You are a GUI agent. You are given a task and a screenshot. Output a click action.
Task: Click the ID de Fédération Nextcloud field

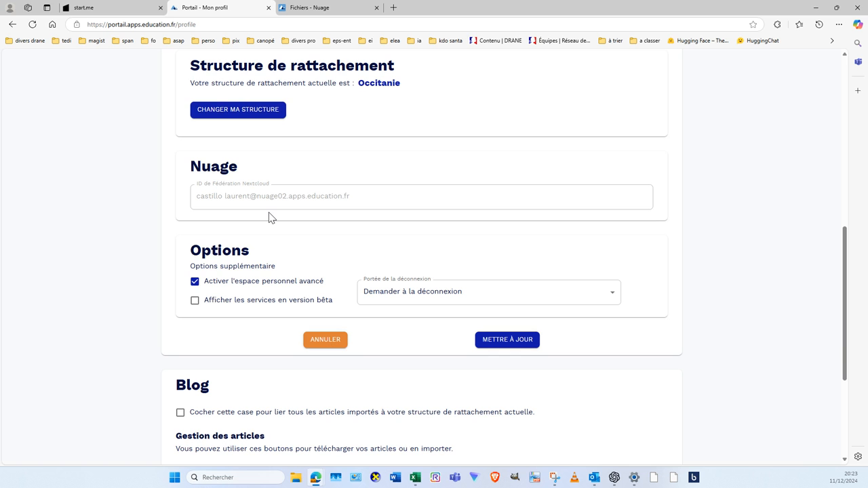pyautogui.click(x=421, y=197)
